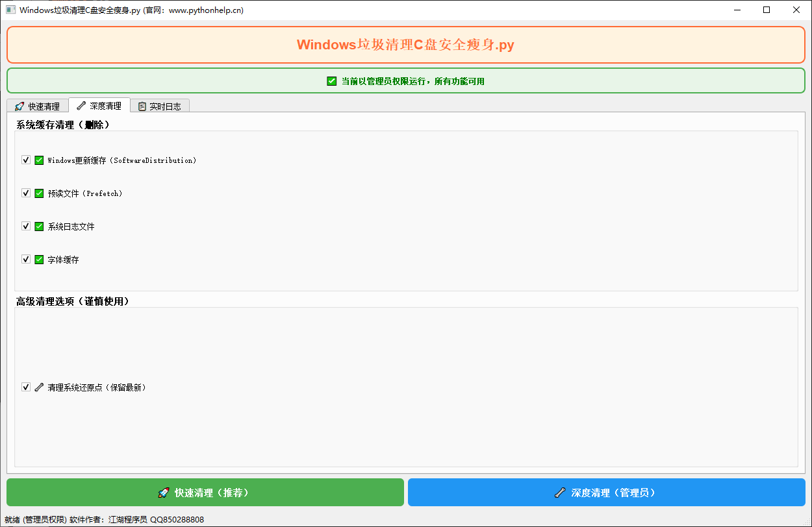
Task: Click the rocket icon on 快速清理（推荐）button
Action: (x=162, y=492)
